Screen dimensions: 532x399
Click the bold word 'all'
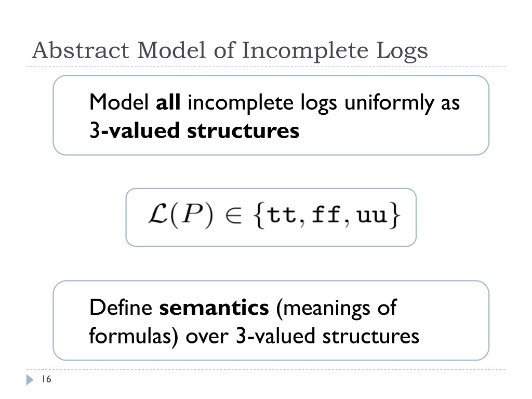click(x=168, y=102)
